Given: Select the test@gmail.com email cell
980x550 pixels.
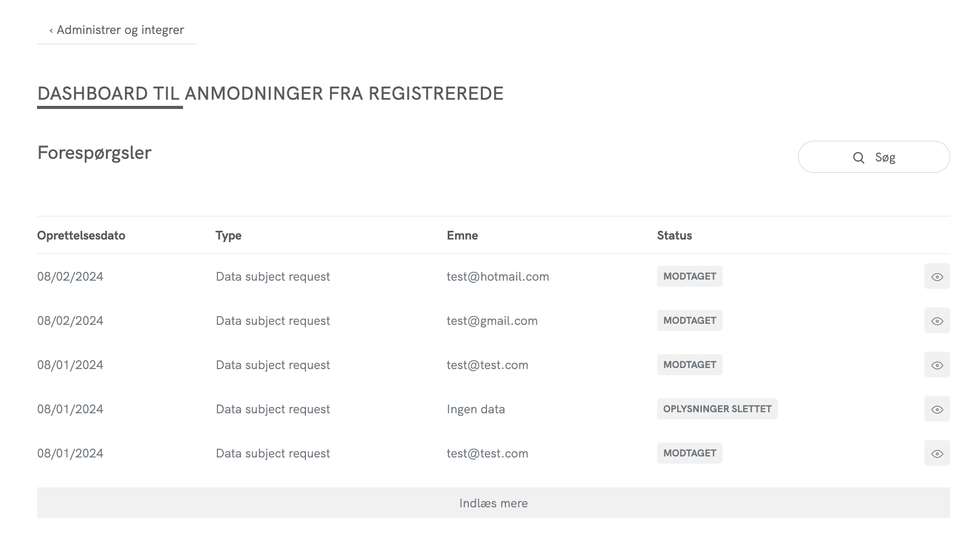Looking at the screenshot, I should coord(492,321).
